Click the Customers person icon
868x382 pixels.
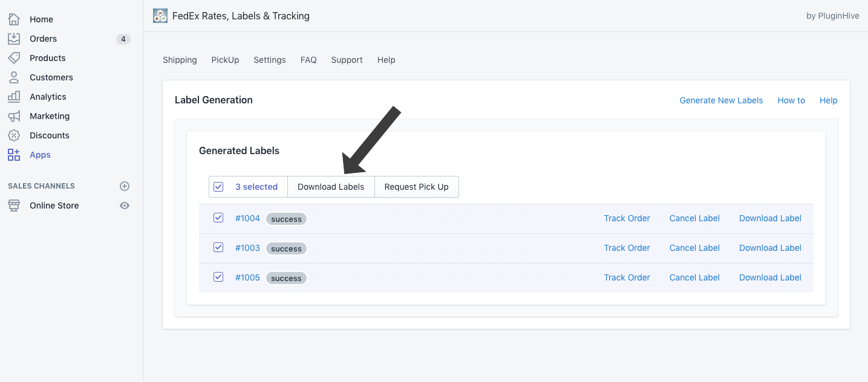click(x=14, y=77)
